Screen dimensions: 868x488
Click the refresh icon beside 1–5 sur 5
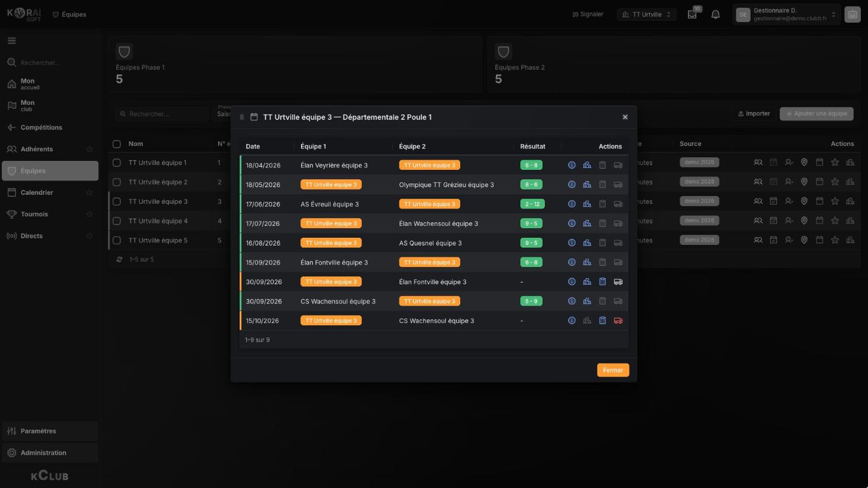(x=120, y=260)
